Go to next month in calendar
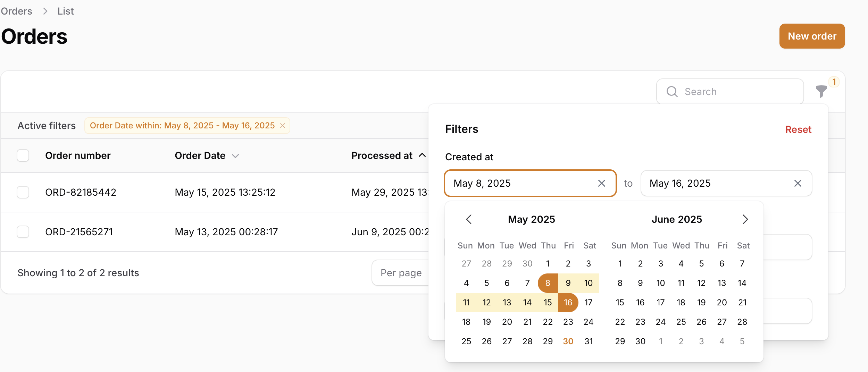This screenshot has height=372, width=868. tap(745, 219)
